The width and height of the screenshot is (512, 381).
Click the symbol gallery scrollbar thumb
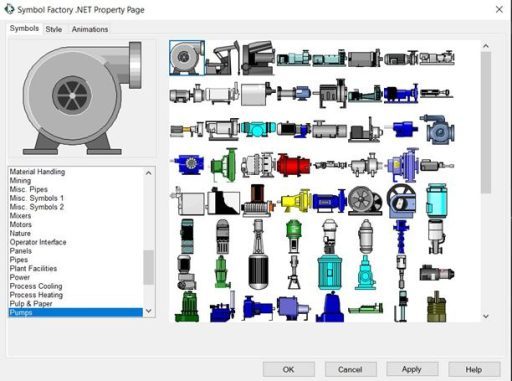pos(486,123)
